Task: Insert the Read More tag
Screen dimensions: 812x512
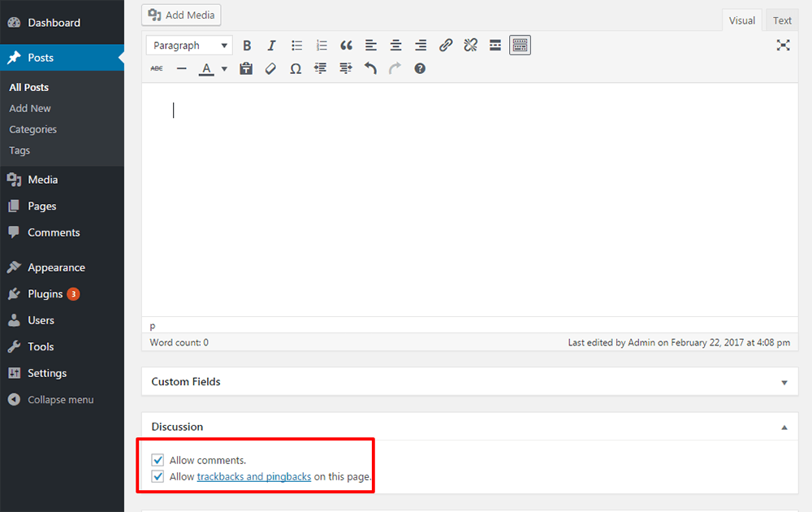Action: click(x=495, y=45)
